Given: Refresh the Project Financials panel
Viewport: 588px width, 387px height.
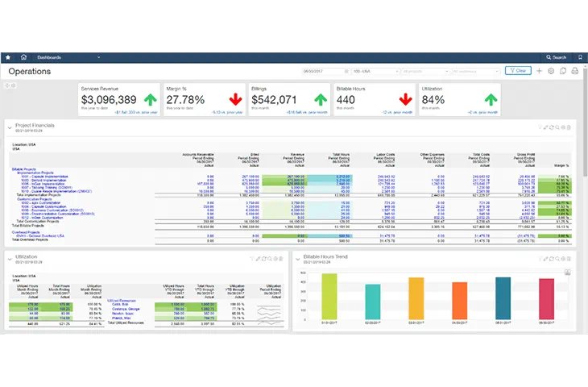Looking at the screenshot, I should coord(552,127).
